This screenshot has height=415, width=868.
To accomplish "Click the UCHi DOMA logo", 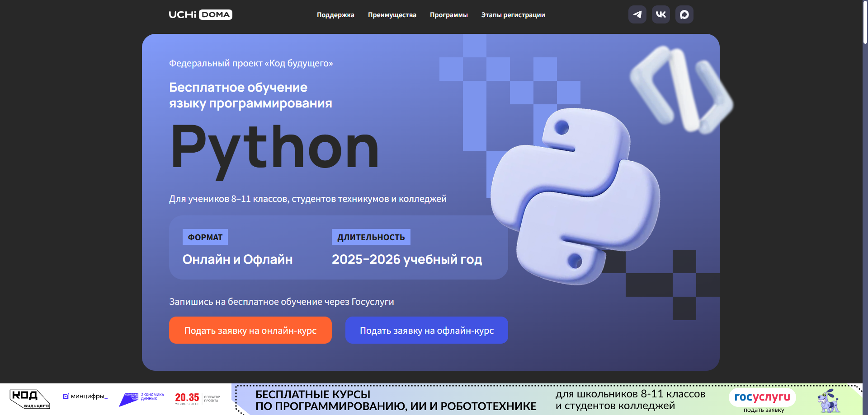I will (200, 14).
